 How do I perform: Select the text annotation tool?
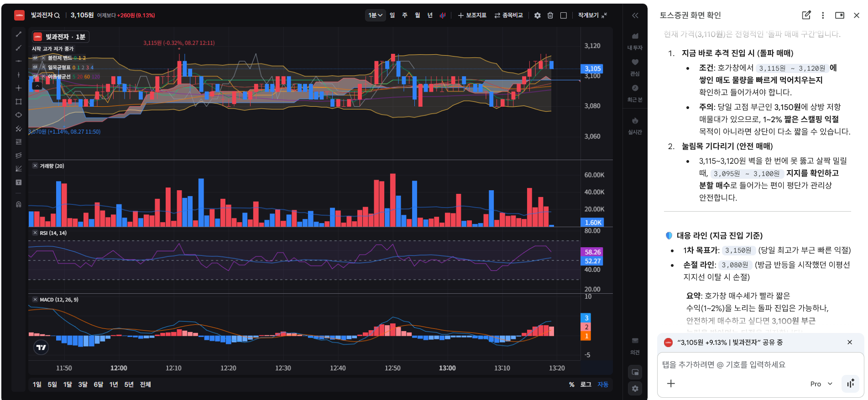coord(19,182)
